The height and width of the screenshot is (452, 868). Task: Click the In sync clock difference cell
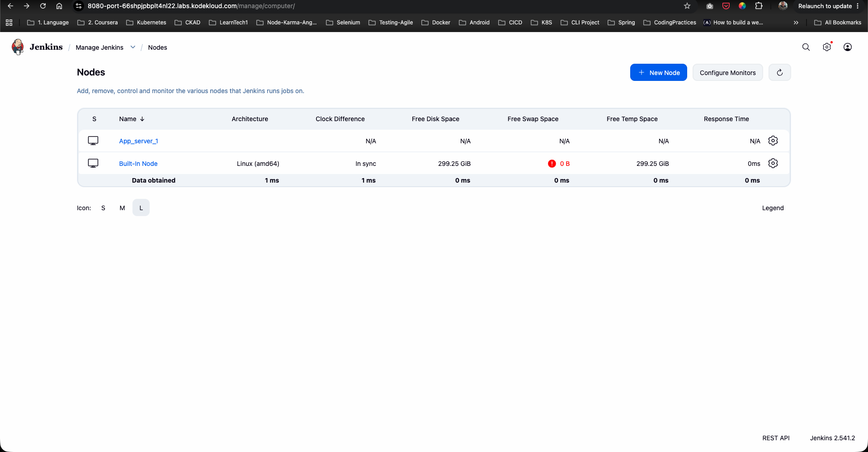click(365, 164)
